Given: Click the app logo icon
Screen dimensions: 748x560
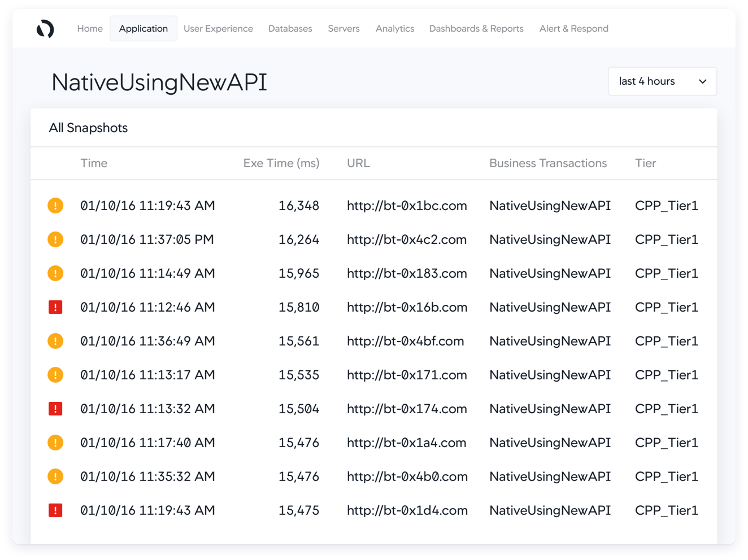Looking at the screenshot, I should pyautogui.click(x=45, y=29).
